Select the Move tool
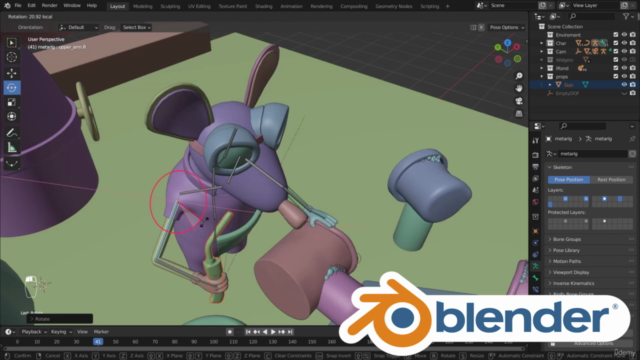The width and height of the screenshot is (640, 360). coord(11,73)
